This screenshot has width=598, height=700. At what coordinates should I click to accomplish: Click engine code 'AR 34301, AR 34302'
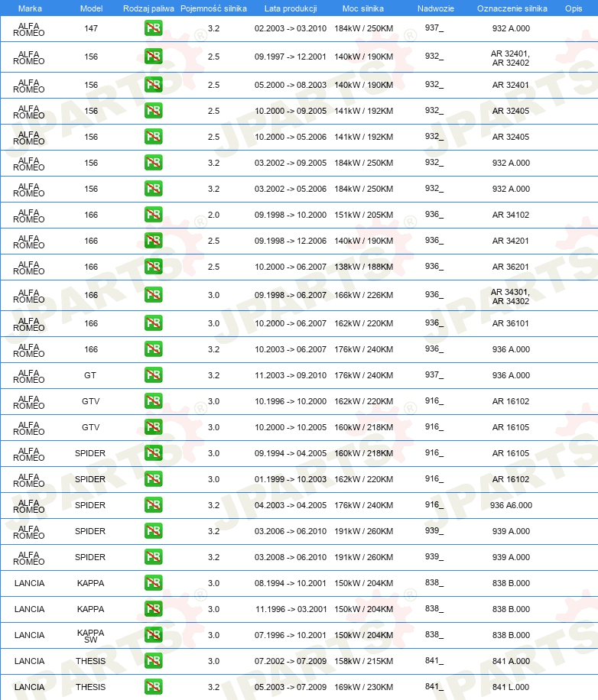(x=511, y=297)
